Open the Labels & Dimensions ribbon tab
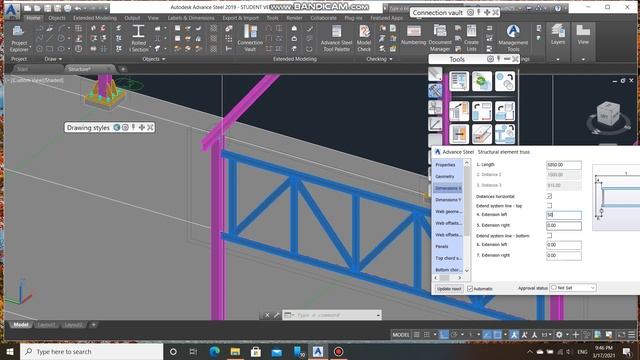This screenshot has width=640, height=360. click(x=191, y=18)
